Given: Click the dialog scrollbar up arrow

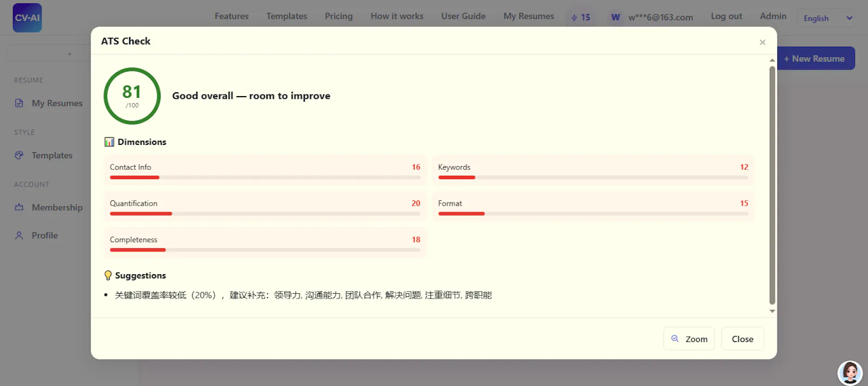Looking at the screenshot, I should 772,60.
